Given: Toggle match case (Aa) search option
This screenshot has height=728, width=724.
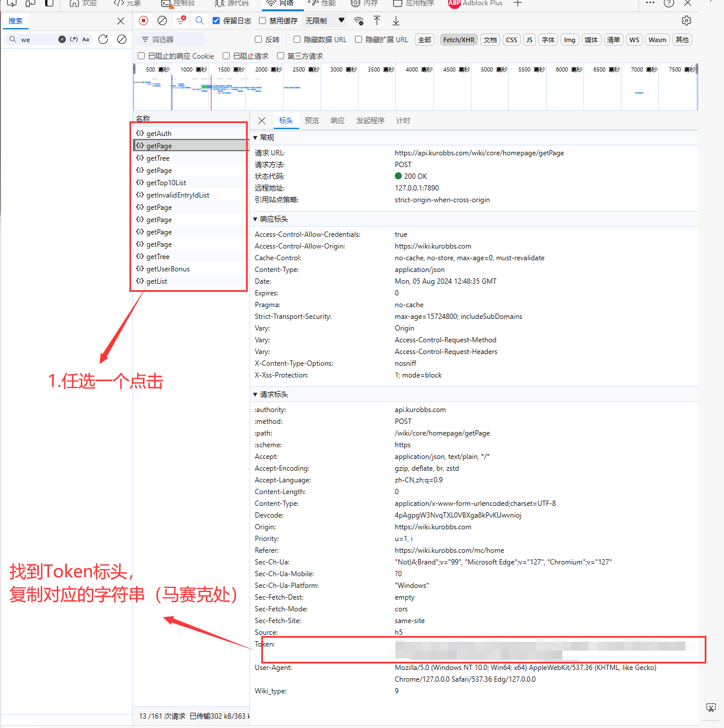Looking at the screenshot, I should click(x=86, y=39).
